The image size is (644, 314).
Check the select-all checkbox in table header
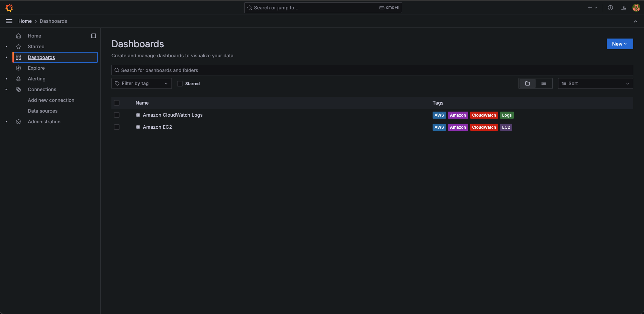tap(117, 103)
